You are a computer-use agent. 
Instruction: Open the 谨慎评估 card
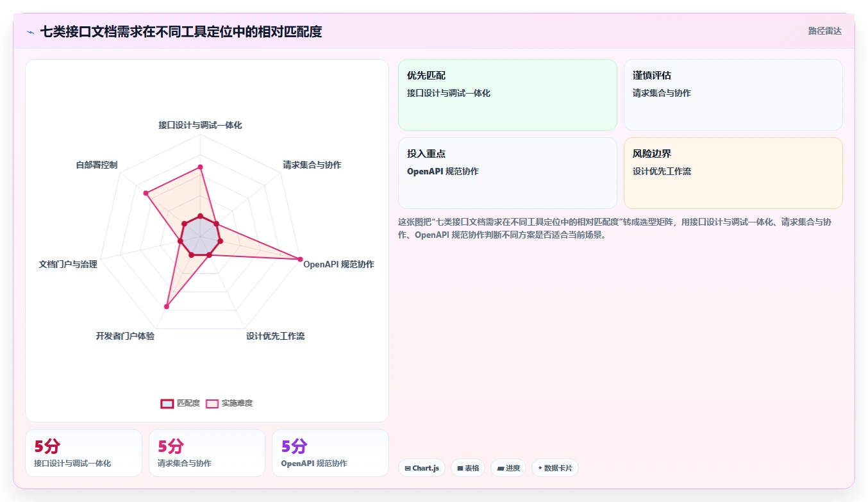[733, 95]
